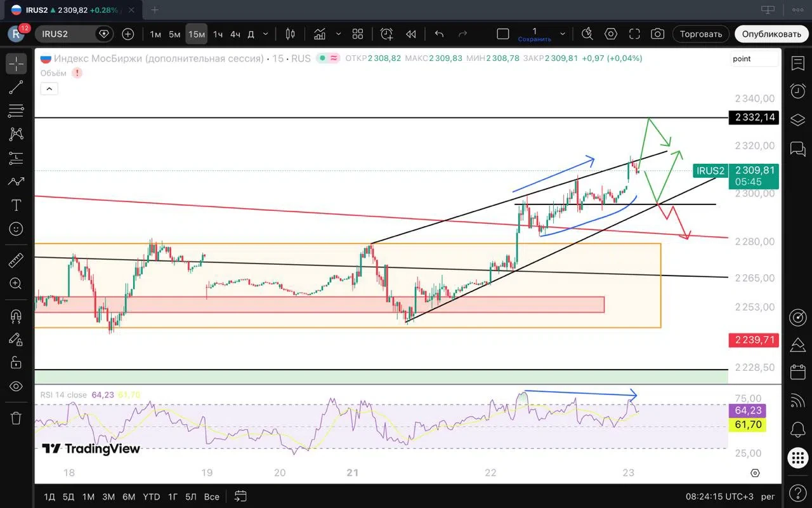Select the brush drawing tool

16,182
